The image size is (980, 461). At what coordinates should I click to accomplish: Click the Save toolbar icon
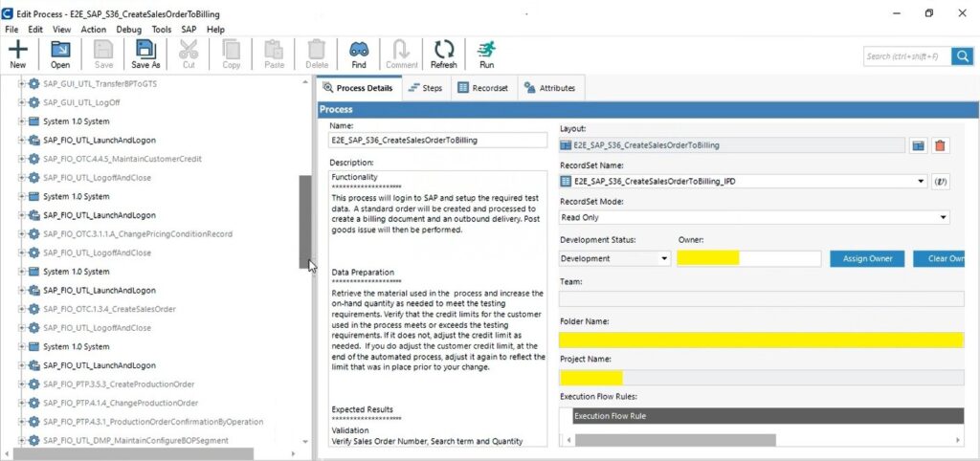click(x=103, y=55)
